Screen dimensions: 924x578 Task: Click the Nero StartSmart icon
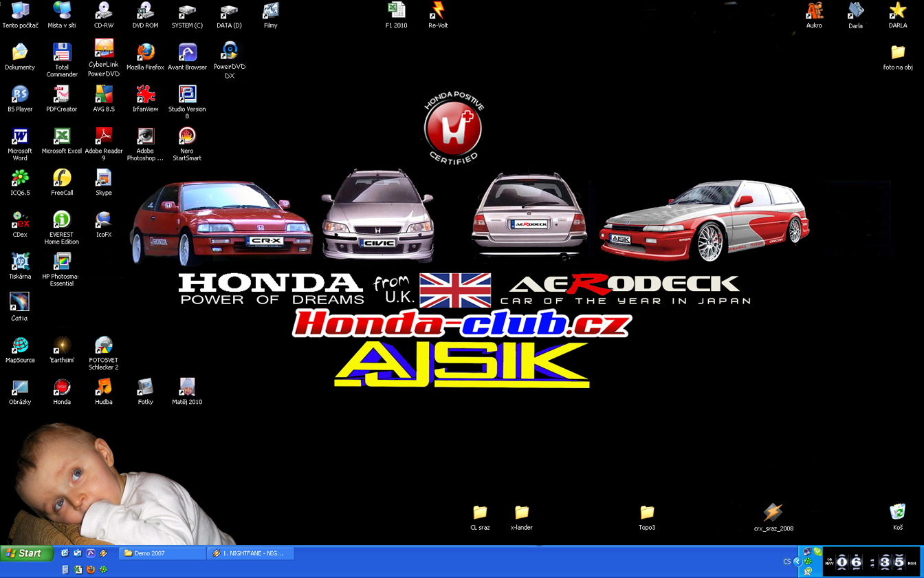coord(187,136)
